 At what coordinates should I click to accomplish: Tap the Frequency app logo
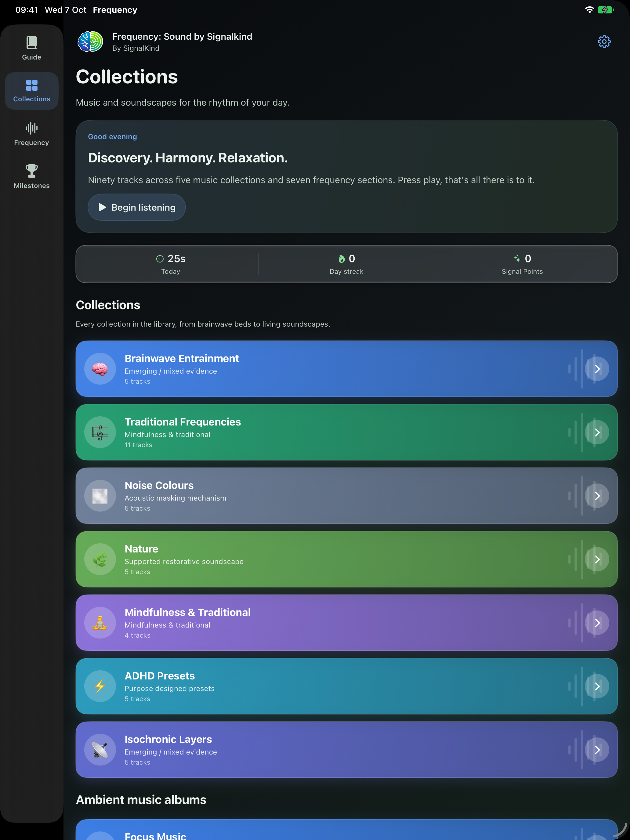click(90, 42)
